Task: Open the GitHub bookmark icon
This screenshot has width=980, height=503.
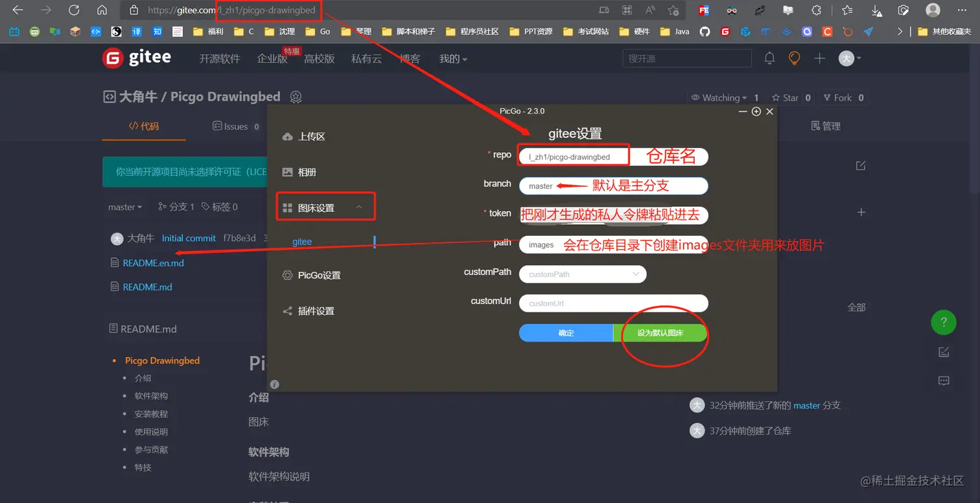Action: tap(705, 31)
